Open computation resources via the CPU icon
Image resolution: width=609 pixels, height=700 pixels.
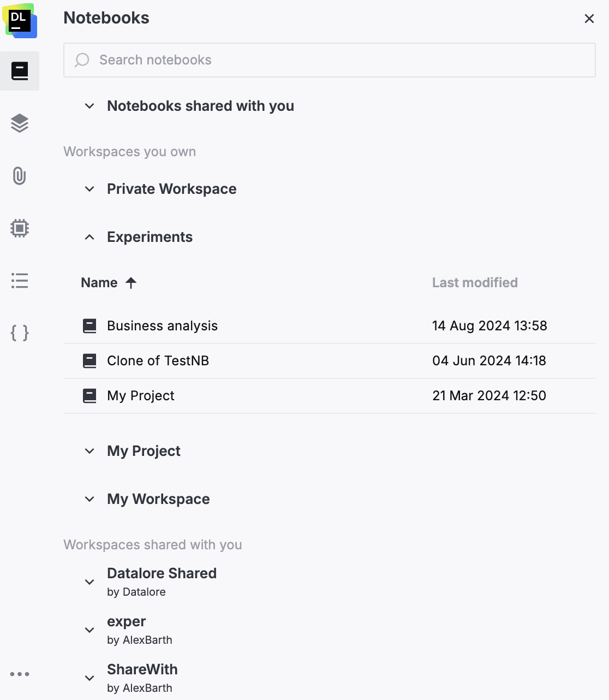click(20, 228)
